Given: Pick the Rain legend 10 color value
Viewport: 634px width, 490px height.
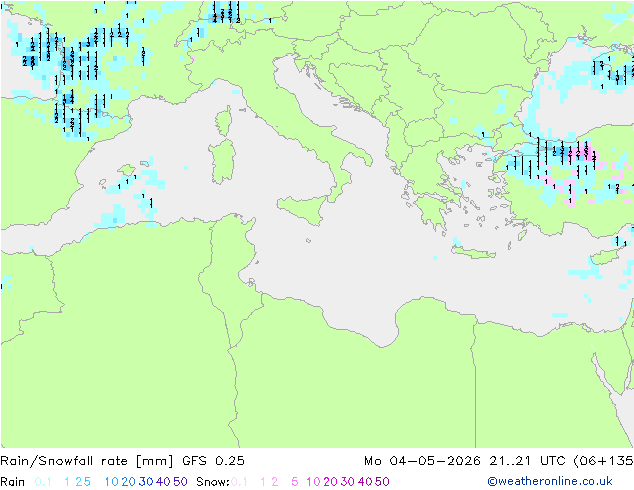Looking at the screenshot, I should (x=112, y=482).
